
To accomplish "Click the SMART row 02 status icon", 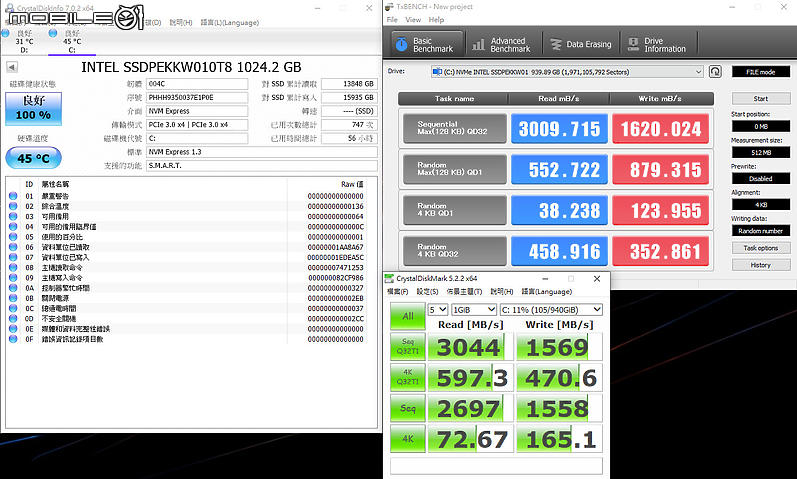I will point(13,206).
